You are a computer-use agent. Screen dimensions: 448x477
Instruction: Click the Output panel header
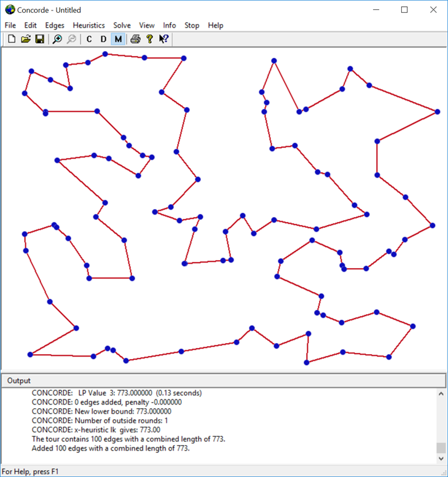[224, 380]
